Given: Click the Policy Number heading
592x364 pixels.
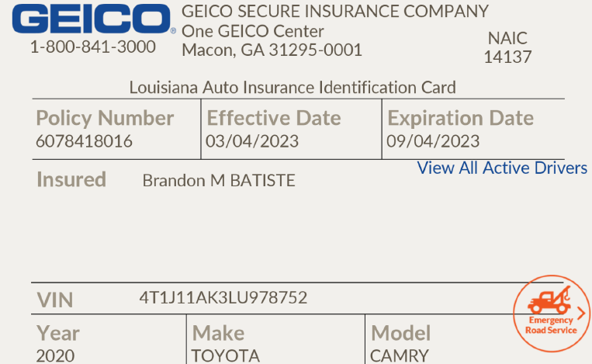Looking at the screenshot, I should tap(105, 118).
